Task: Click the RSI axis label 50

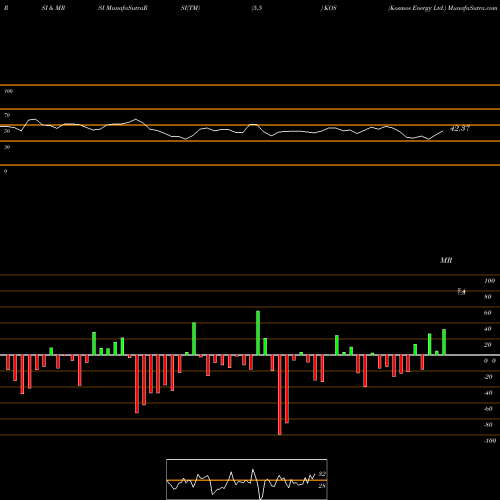Action: click(x=7, y=131)
